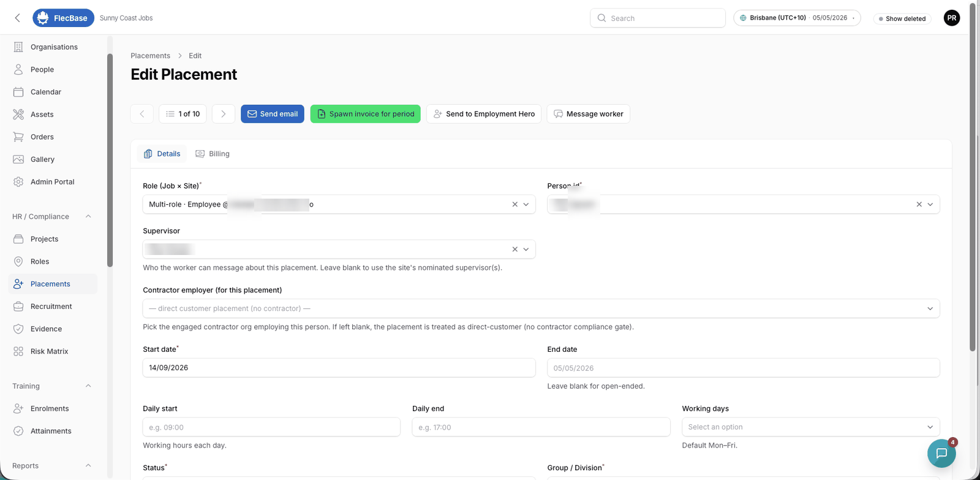Click the Message worker button
This screenshot has height=480, width=980.
point(588,114)
